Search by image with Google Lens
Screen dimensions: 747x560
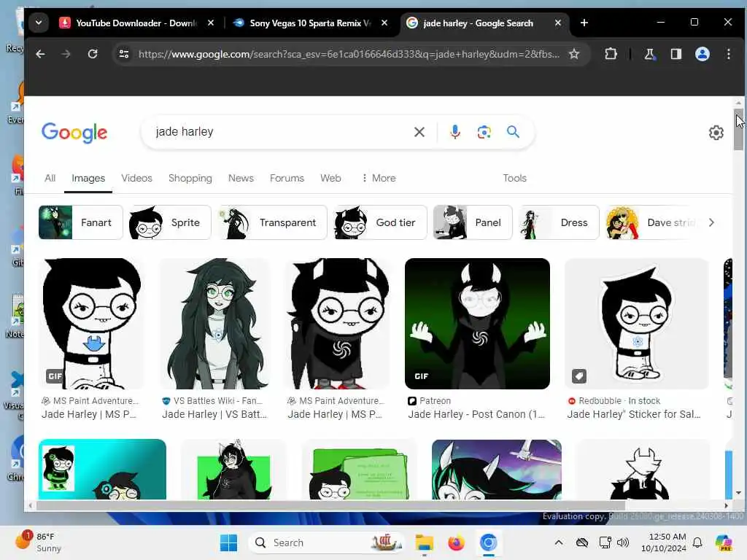point(484,132)
